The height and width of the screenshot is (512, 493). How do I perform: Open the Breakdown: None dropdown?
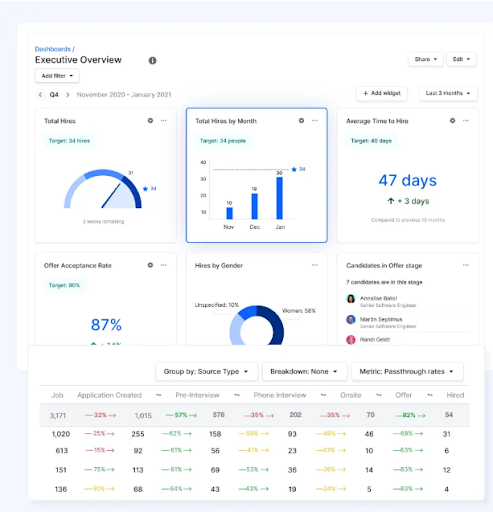(304, 371)
